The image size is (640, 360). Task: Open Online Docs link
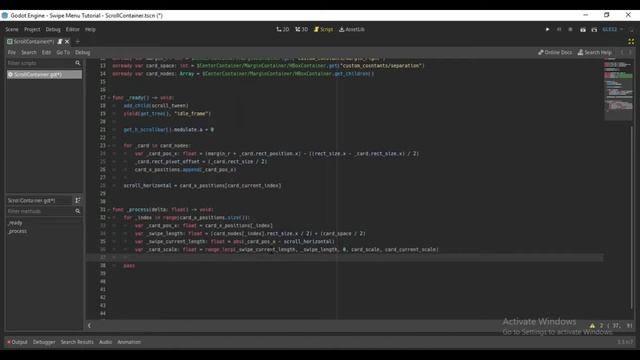[555, 52]
